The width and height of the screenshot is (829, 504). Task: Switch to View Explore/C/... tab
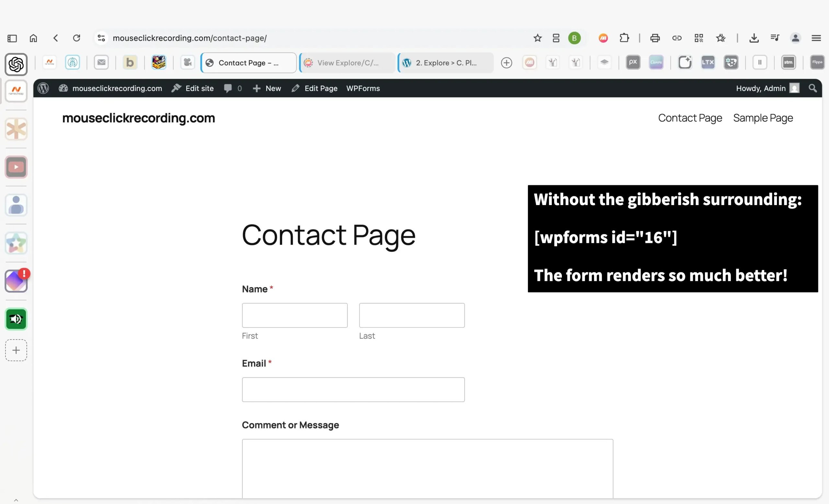pos(347,63)
